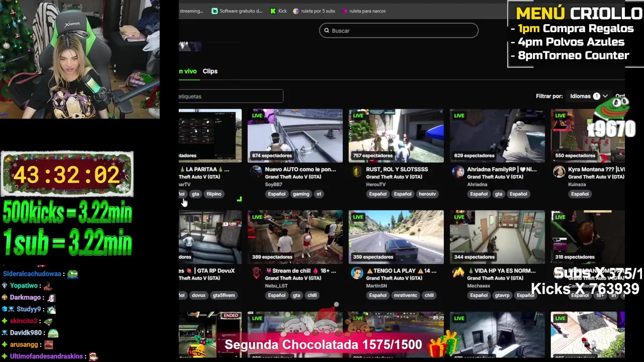Open the 'ruleta por 5 subs' bookmark

(314, 11)
